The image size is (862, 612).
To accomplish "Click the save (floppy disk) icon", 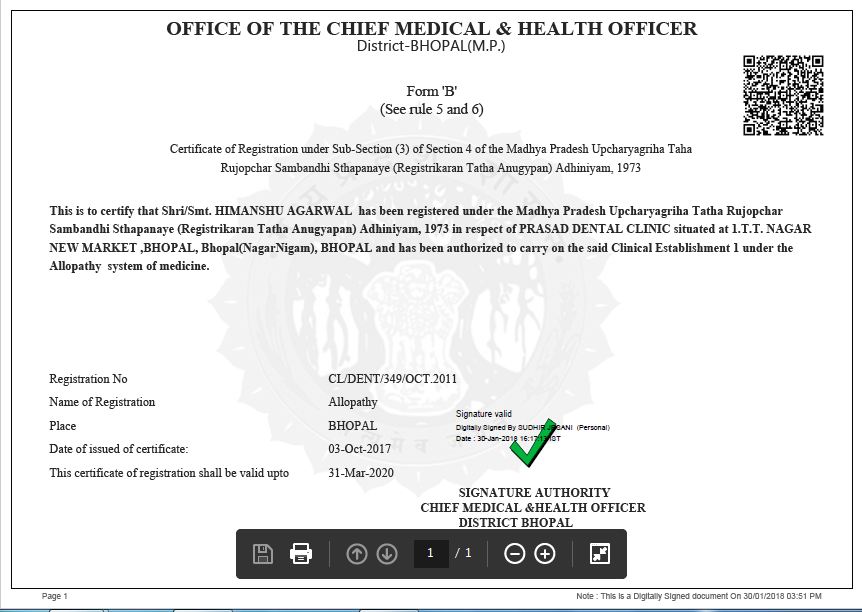I will tap(263, 554).
